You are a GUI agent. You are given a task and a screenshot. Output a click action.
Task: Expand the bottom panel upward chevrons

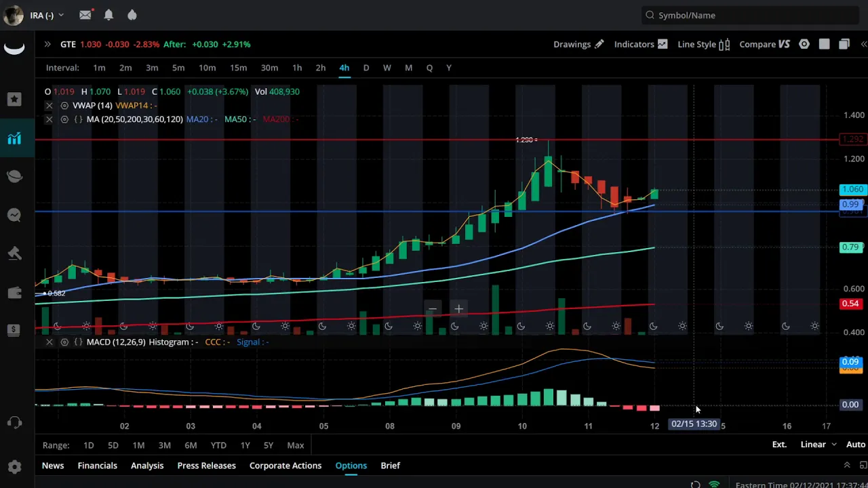pyautogui.click(x=846, y=465)
